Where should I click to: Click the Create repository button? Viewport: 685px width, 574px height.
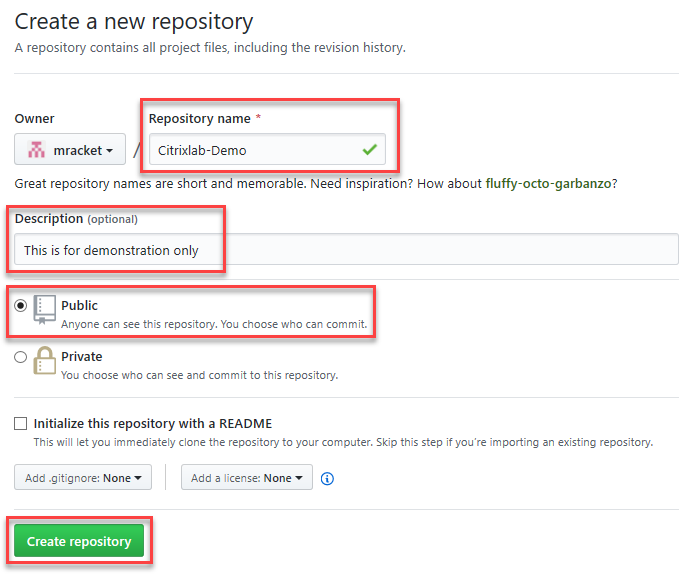pyautogui.click(x=79, y=541)
